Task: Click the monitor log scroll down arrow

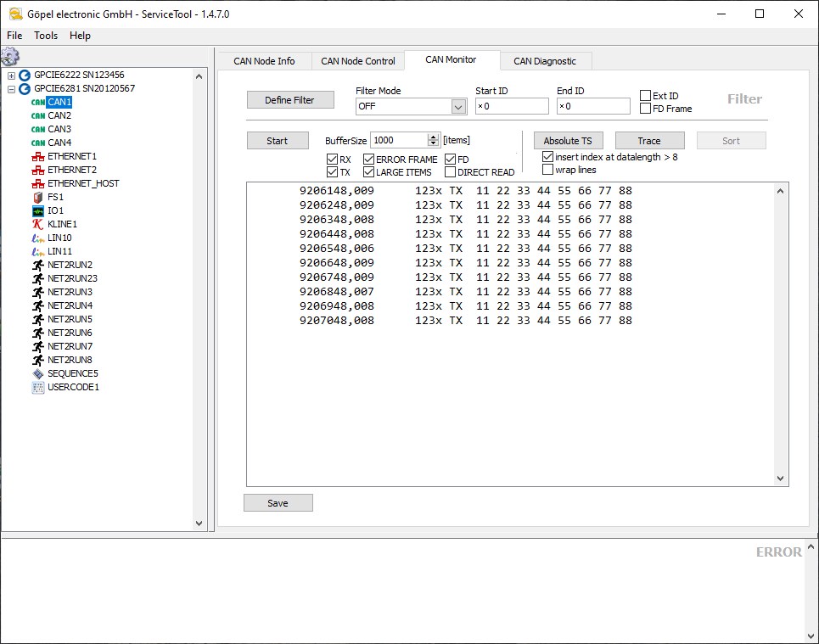Action: [780, 478]
